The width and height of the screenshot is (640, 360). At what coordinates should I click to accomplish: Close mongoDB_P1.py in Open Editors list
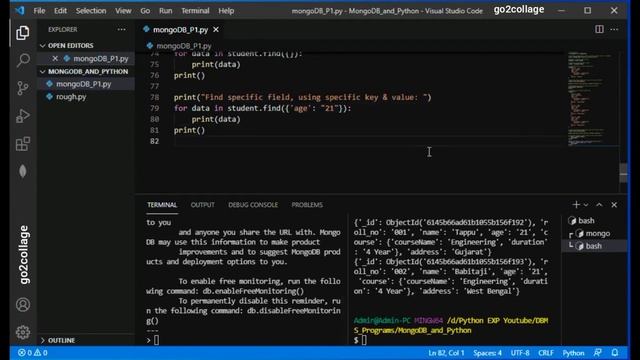tap(55, 58)
